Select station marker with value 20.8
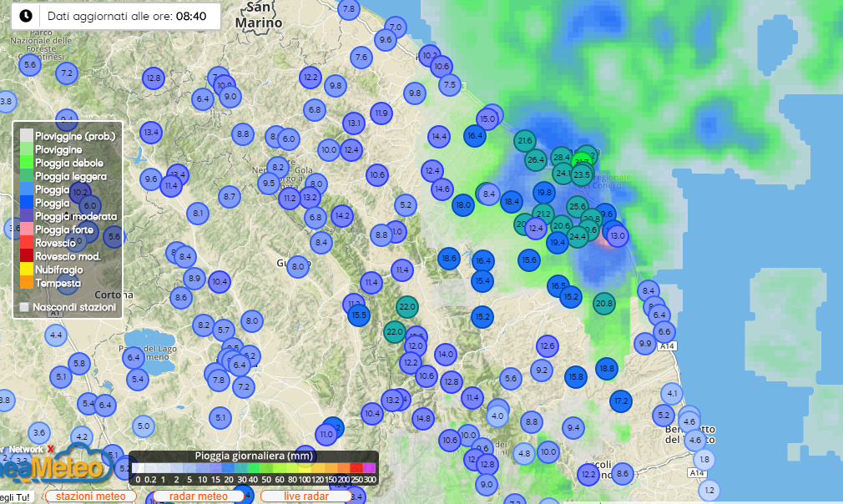This screenshot has width=843, height=504. pyautogui.click(x=604, y=303)
